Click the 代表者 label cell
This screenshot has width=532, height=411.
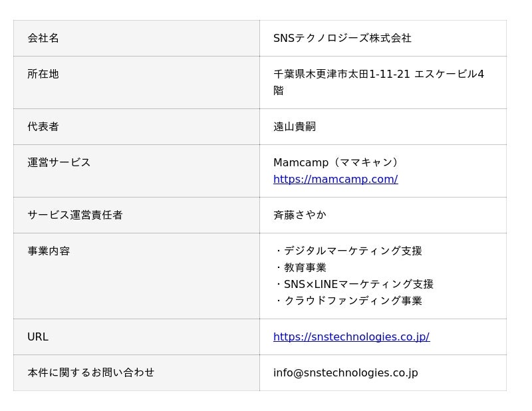136,127
